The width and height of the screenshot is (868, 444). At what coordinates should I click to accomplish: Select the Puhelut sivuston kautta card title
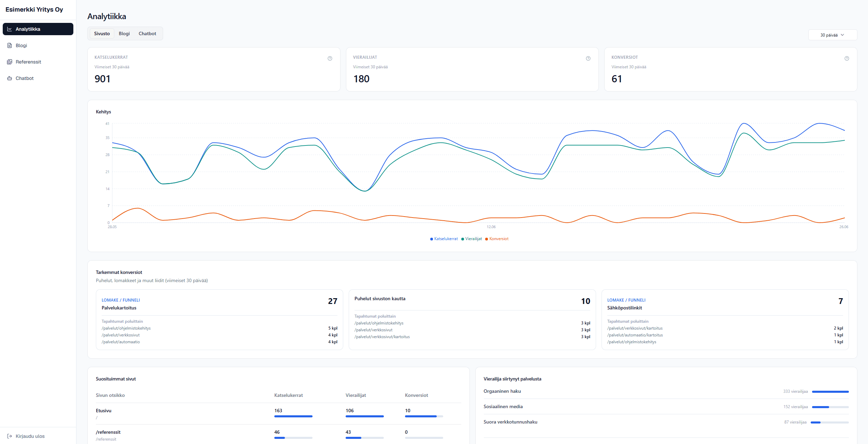[380, 299]
